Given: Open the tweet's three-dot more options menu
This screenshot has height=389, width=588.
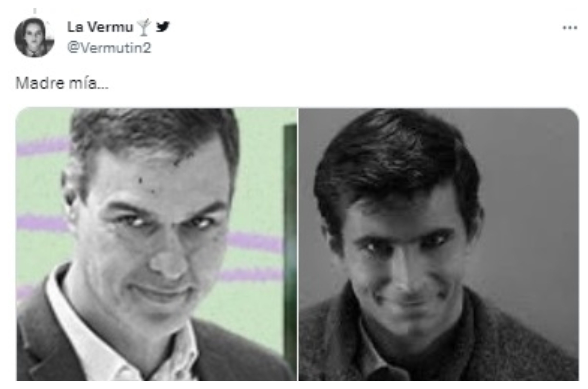Looking at the screenshot, I should pyautogui.click(x=570, y=28).
